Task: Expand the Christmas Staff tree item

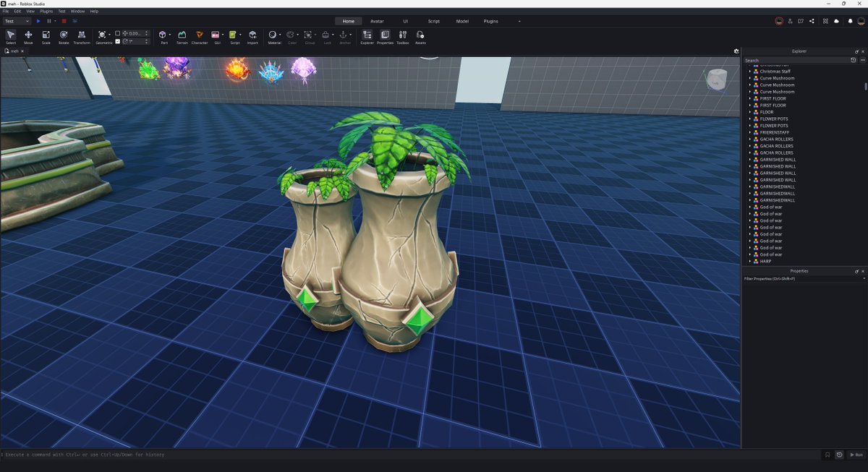Action: [749, 72]
